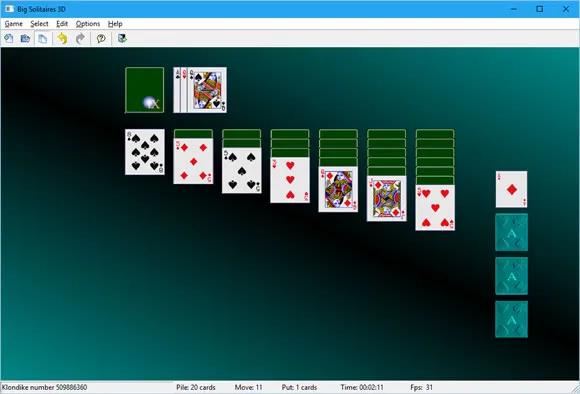This screenshot has width=580, height=394.
Task: Maximize the Big Solitaires 3D window
Action: 540,9
